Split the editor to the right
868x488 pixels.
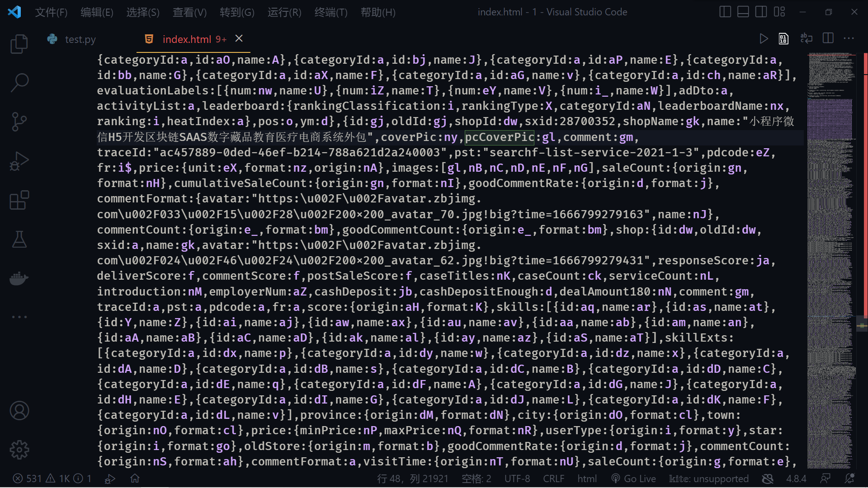coord(828,38)
